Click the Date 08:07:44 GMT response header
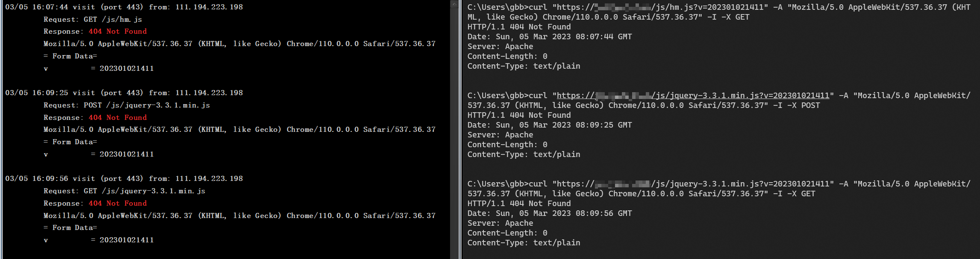This screenshot has width=980, height=259. pyautogui.click(x=550, y=37)
